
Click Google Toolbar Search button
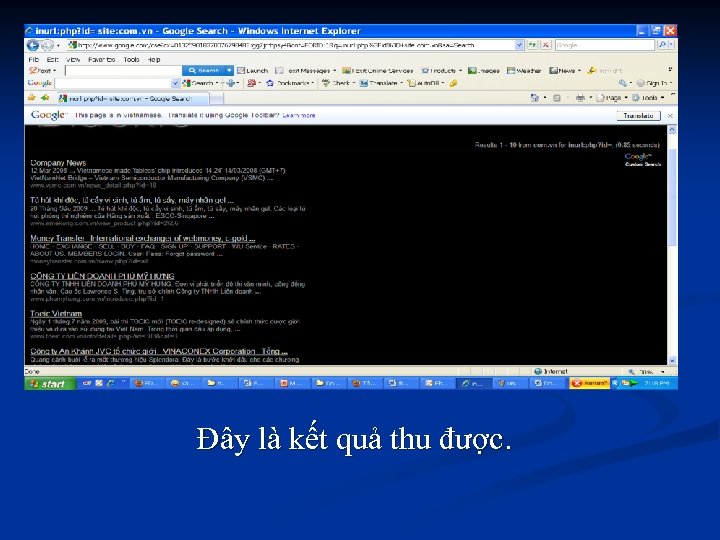(200, 83)
